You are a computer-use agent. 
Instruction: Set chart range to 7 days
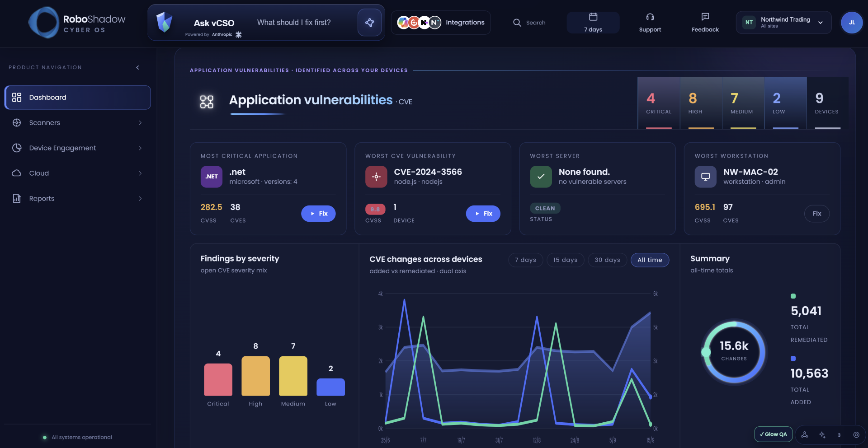(526, 260)
